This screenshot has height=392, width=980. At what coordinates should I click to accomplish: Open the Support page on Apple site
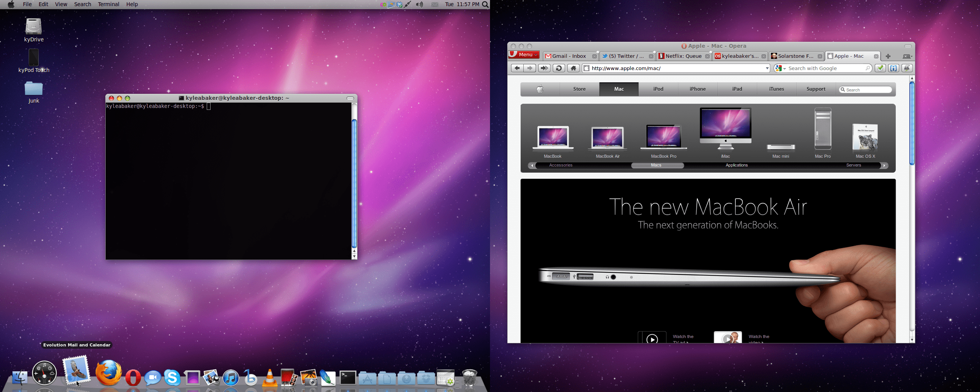pos(816,89)
